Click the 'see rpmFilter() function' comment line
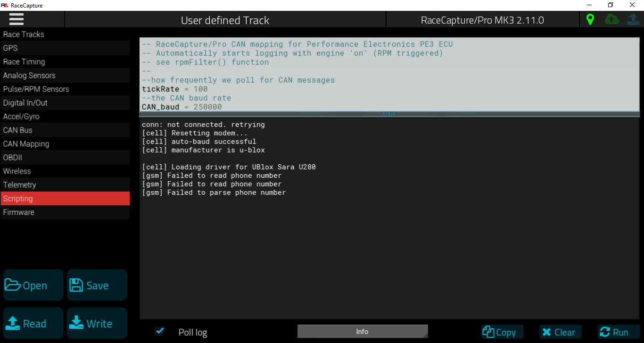 [205, 62]
